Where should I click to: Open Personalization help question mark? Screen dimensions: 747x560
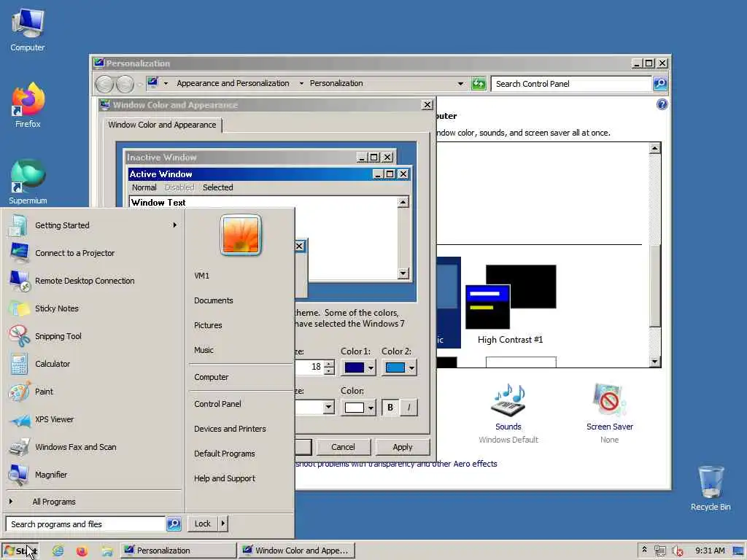click(662, 104)
